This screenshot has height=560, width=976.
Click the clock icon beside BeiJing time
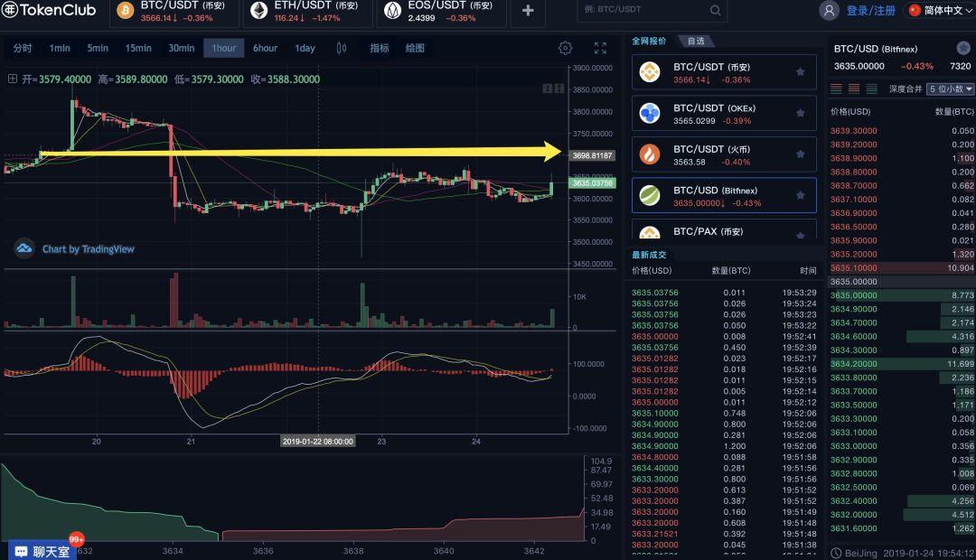click(x=836, y=553)
